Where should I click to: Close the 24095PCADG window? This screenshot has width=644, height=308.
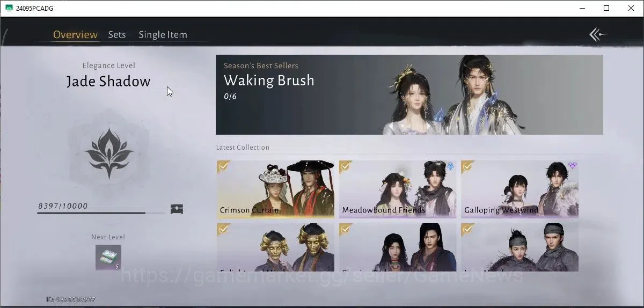click(x=631, y=8)
